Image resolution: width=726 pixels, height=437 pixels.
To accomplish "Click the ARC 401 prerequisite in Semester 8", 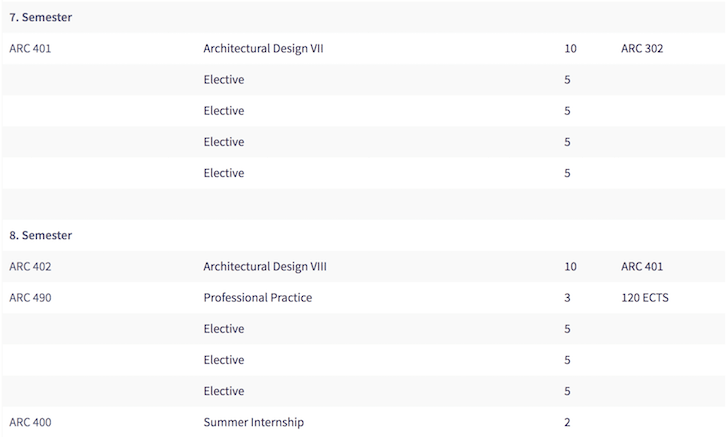I will click(x=642, y=266).
